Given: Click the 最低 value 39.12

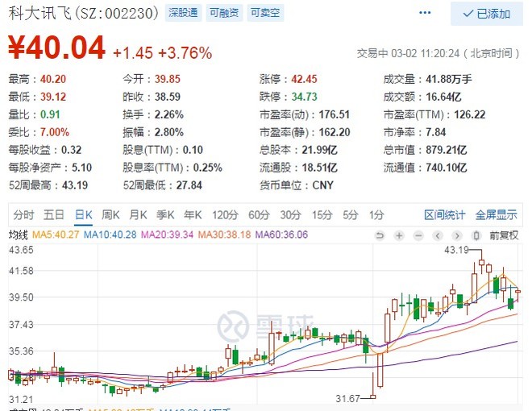Looking at the screenshot, I should coord(53,97).
